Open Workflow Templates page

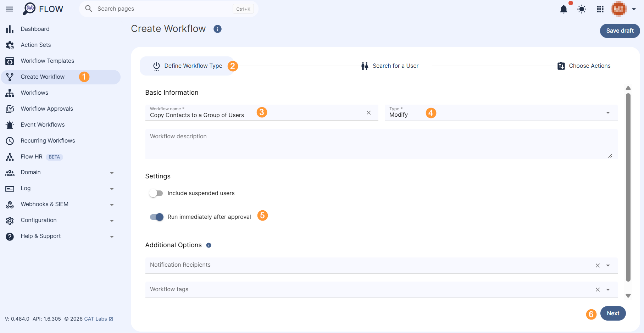tap(60, 61)
